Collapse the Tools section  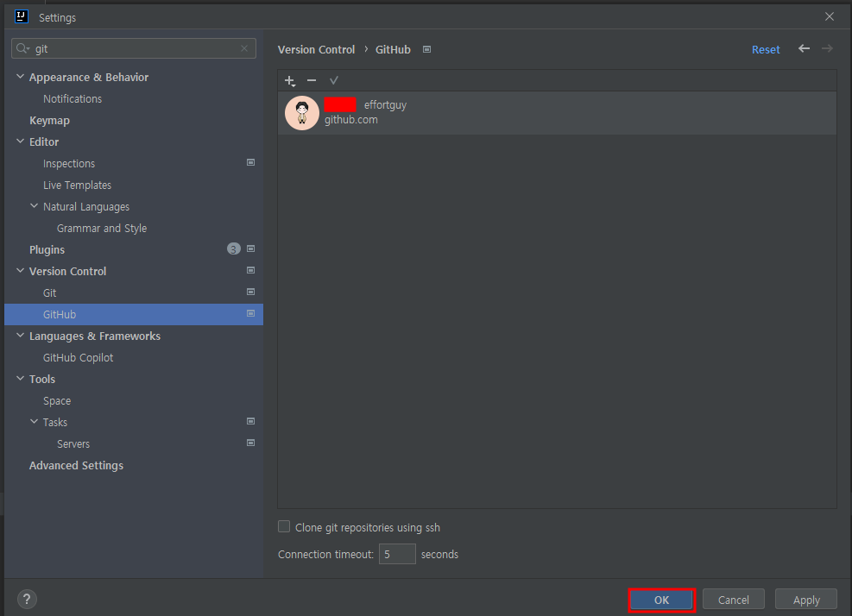click(20, 379)
